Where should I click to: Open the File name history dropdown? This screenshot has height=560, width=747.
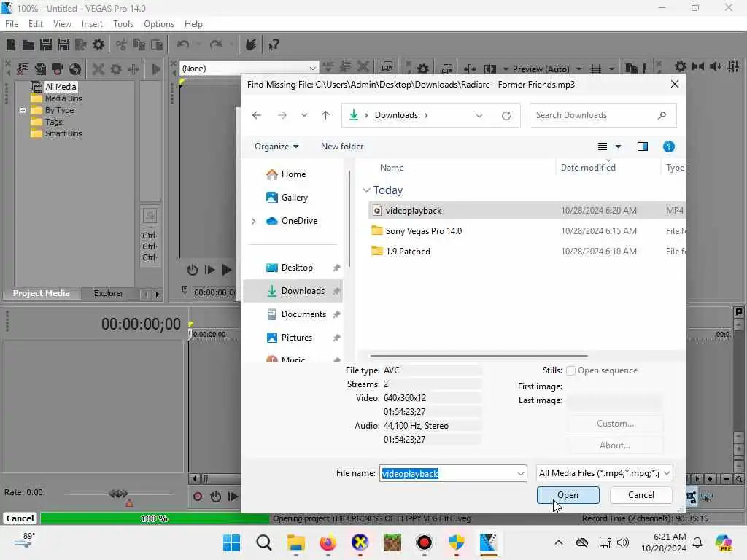pyautogui.click(x=521, y=474)
